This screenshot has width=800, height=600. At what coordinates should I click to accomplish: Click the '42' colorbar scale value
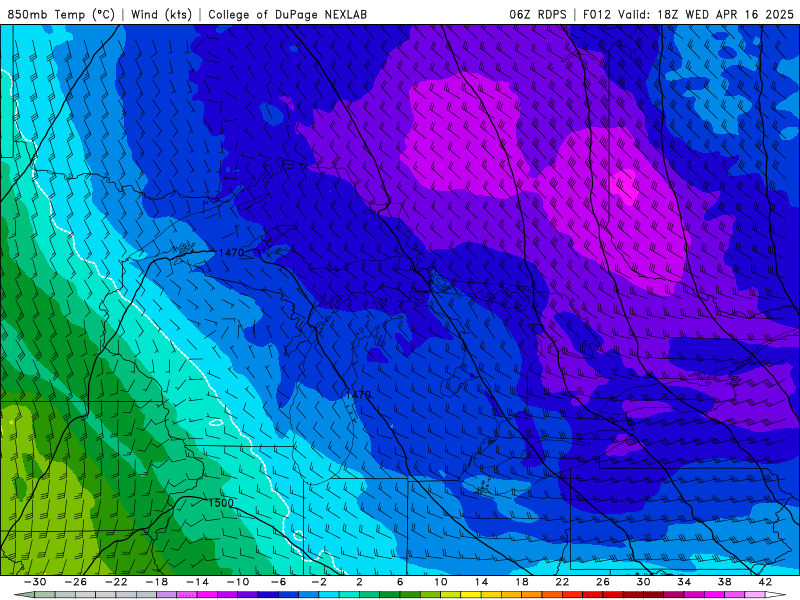pos(765,582)
